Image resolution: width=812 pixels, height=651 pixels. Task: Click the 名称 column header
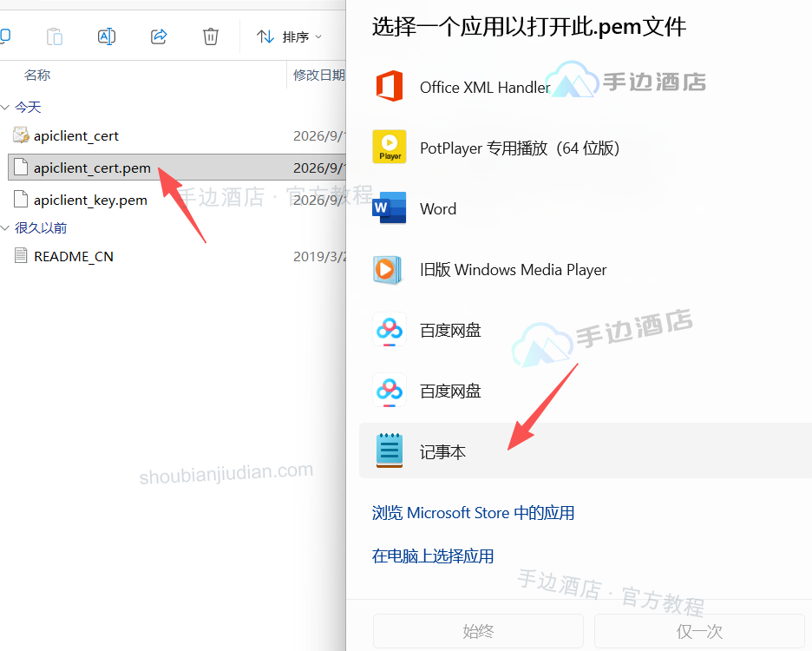37,76
